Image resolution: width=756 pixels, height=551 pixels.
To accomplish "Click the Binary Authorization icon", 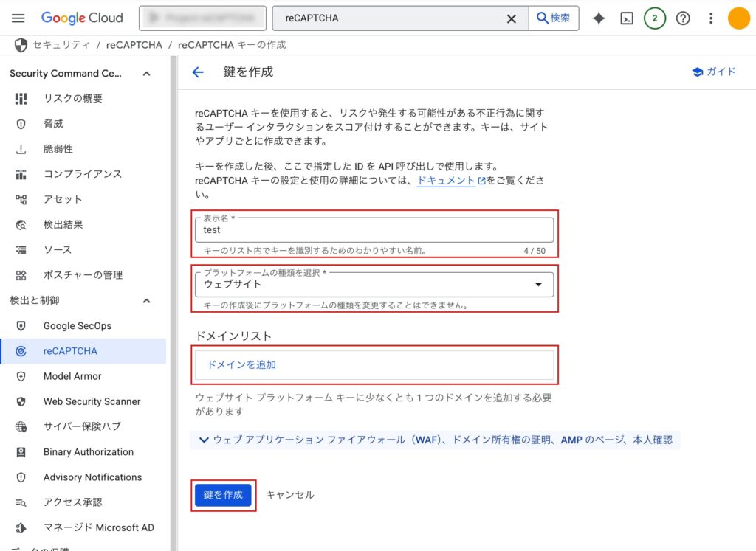I will [21, 452].
